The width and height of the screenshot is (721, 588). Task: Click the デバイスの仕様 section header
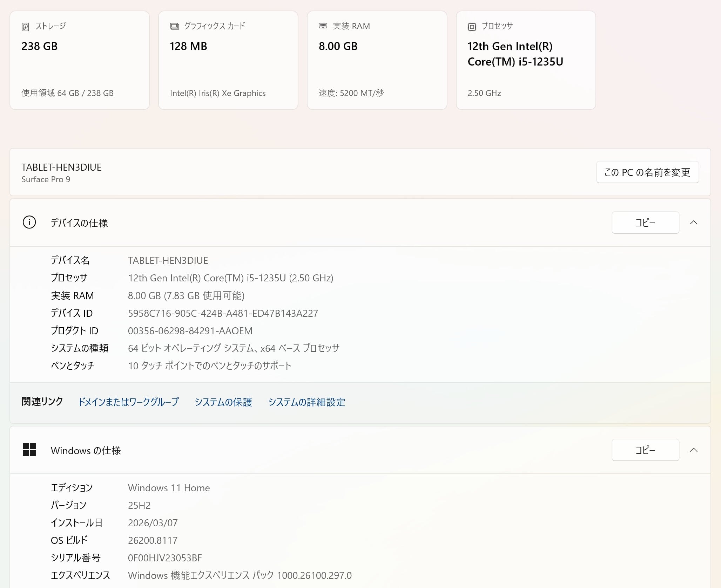pyautogui.click(x=79, y=223)
